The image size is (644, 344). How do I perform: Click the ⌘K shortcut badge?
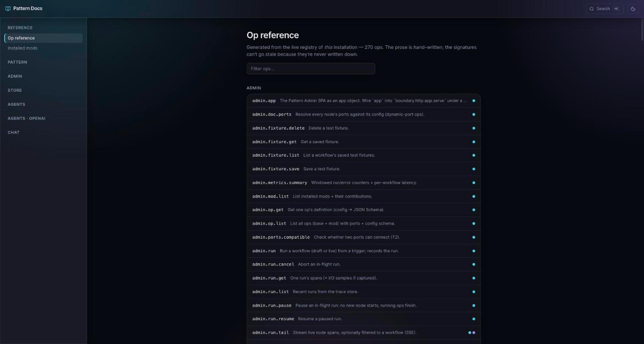click(616, 8)
